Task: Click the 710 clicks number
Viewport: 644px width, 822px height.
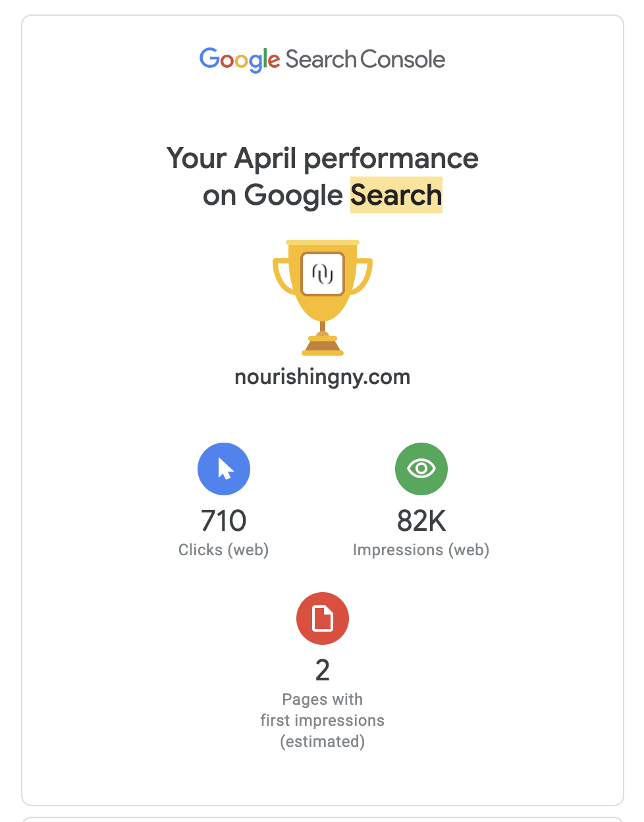Action: [224, 521]
